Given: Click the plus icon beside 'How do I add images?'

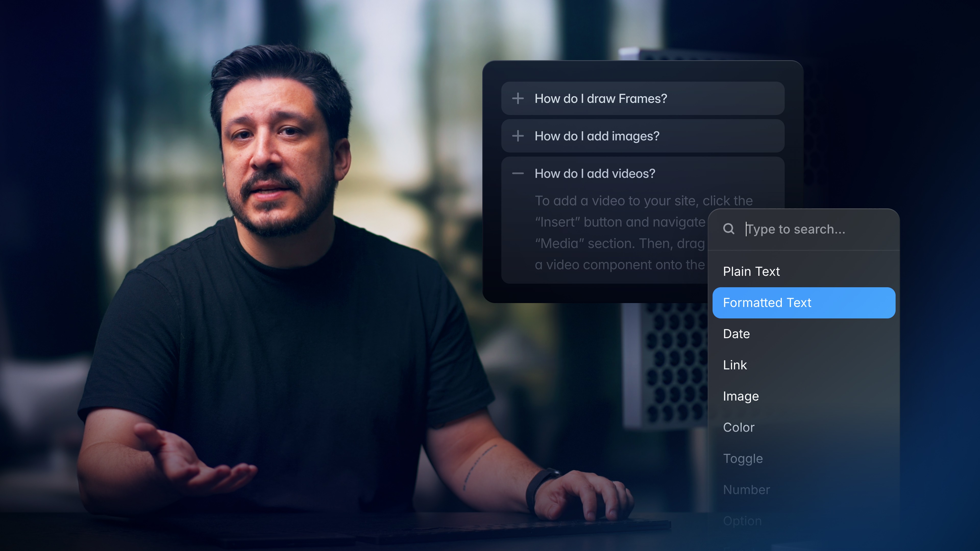Looking at the screenshot, I should pos(518,136).
